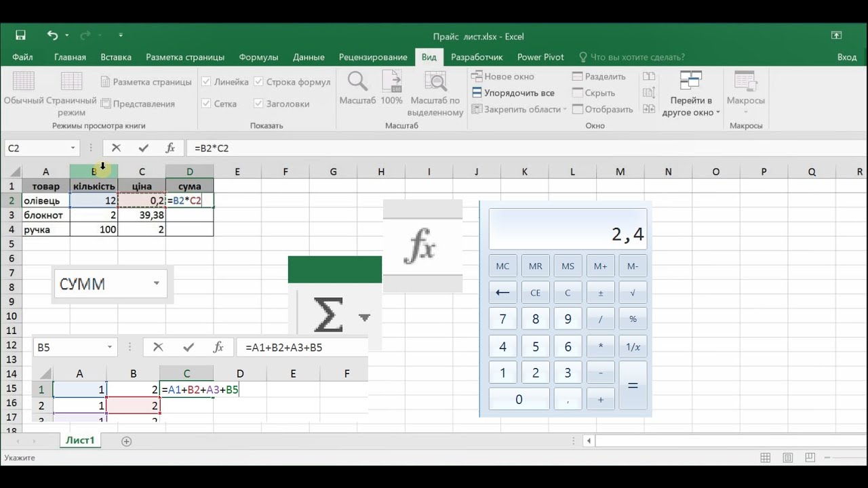Select cell with value 39,38
The image size is (868, 488).
click(142, 215)
